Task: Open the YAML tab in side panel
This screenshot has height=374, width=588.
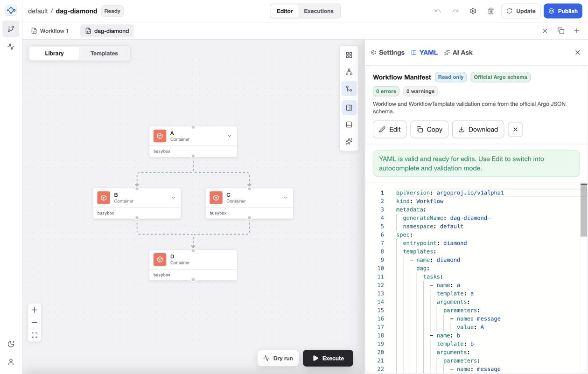Action: [424, 52]
